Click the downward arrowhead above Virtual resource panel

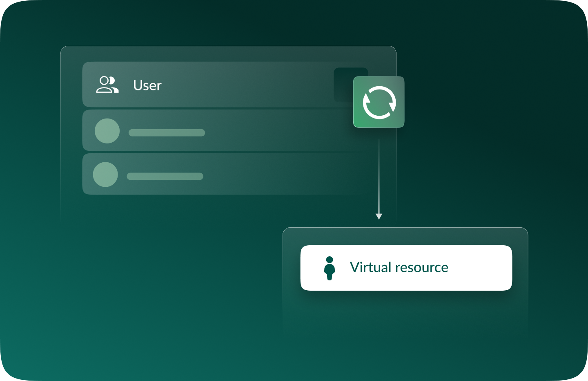(379, 216)
